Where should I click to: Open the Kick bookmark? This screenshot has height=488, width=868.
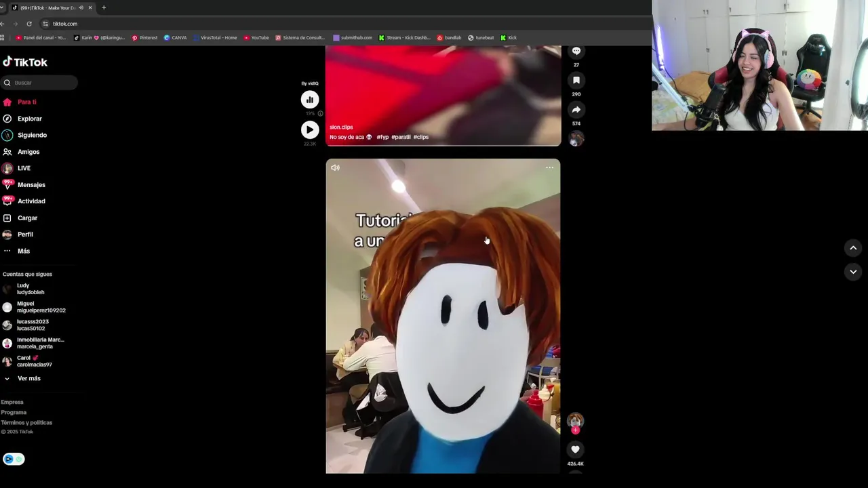tap(509, 38)
